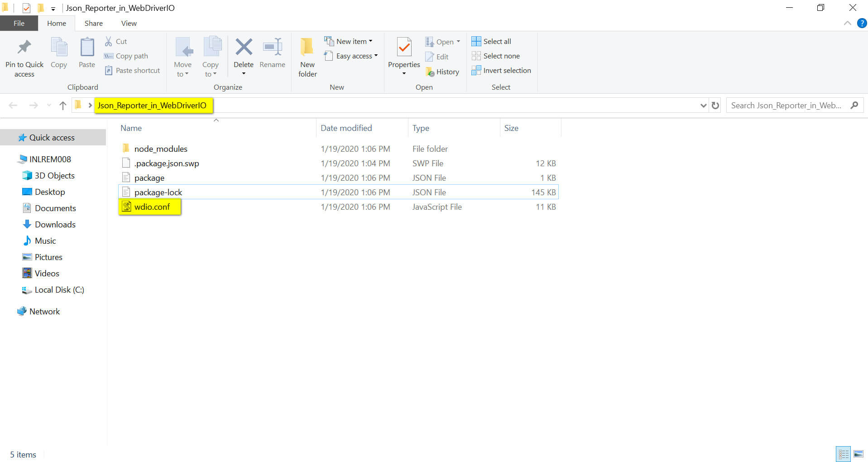Open the Copy to menu
Image resolution: width=868 pixels, height=462 pixels.
(x=211, y=57)
